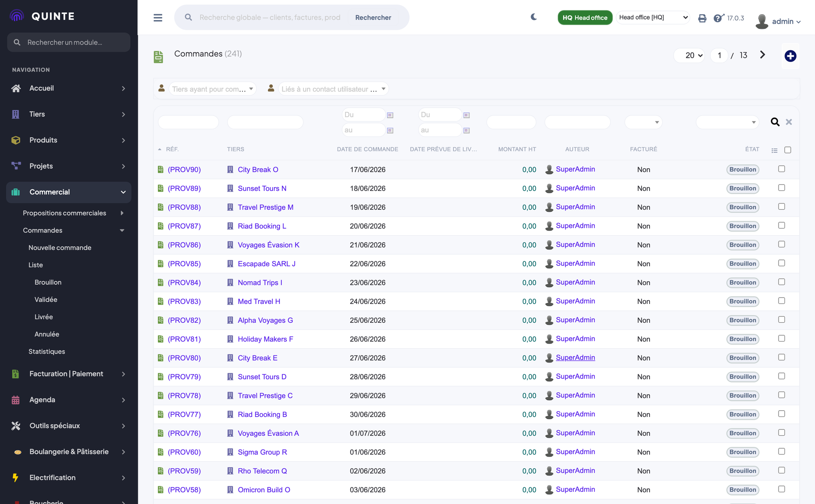Run list search magnifier icon
The width and height of the screenshot is (815, 504).
tap(775, 122)
